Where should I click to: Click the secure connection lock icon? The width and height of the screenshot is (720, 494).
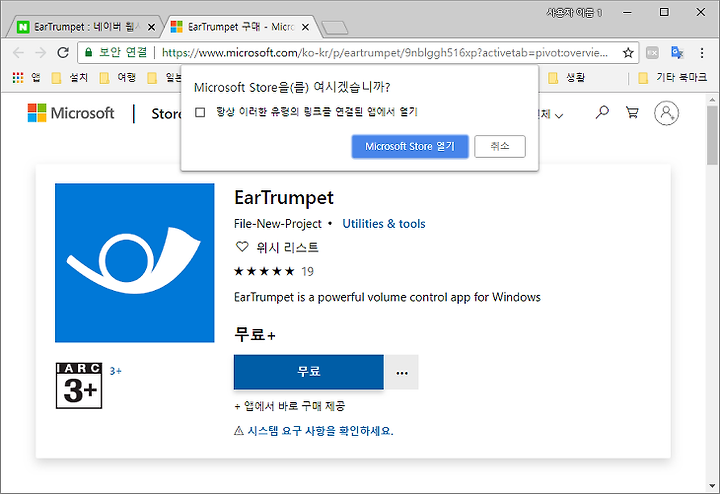(x=89, y=52)
